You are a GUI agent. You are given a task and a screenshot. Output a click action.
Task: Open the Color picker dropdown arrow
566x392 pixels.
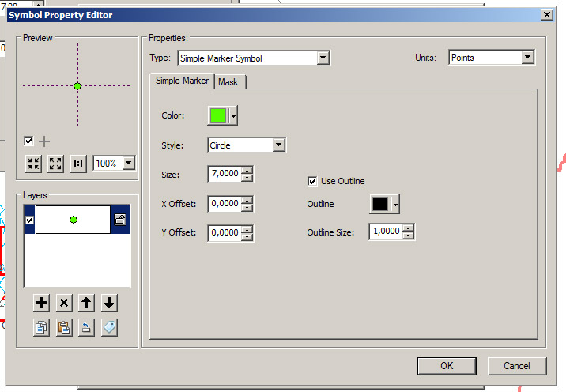(233, 116)
